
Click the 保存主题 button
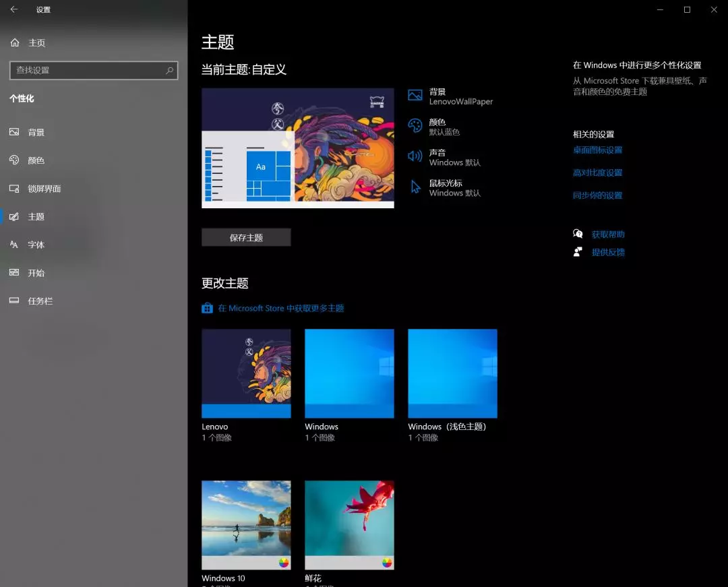click(246, 238)
